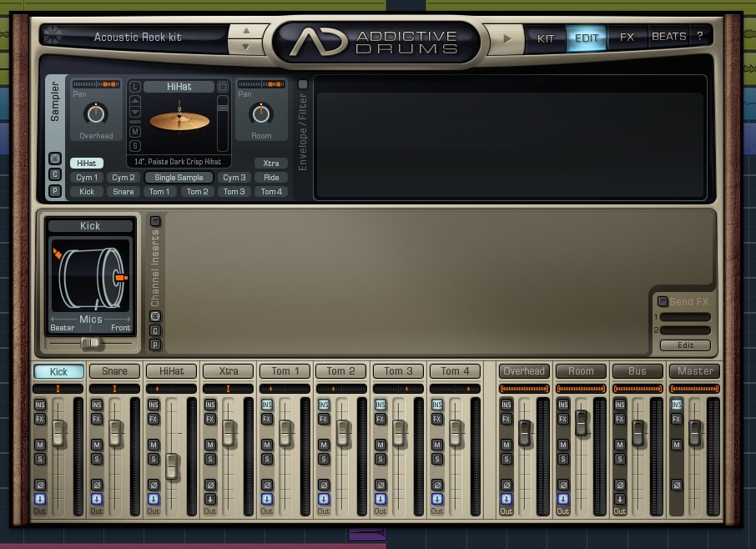Enable the Send FX checkbox
756x549 pixels.
click(663, 301)
